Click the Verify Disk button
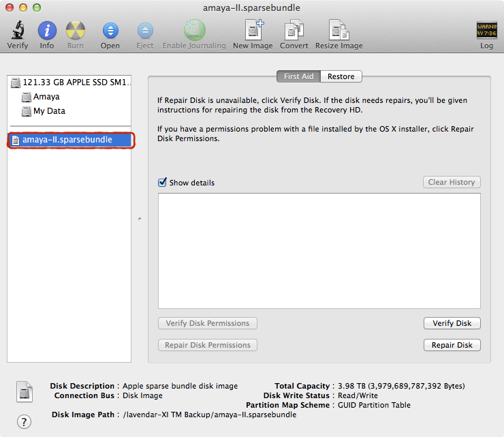The width and height of the screenshot is (504, 437). tap(452, 323)
